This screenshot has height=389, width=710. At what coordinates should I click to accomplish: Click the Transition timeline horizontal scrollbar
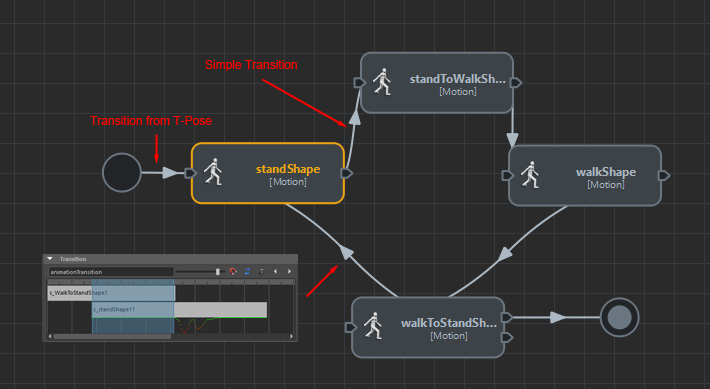(x=112, y=336)
